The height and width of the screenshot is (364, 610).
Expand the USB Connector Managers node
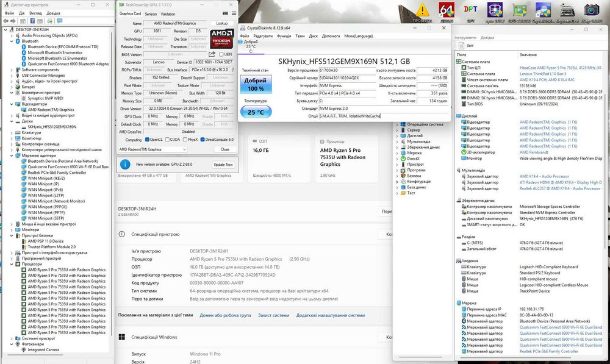point(12,76)
